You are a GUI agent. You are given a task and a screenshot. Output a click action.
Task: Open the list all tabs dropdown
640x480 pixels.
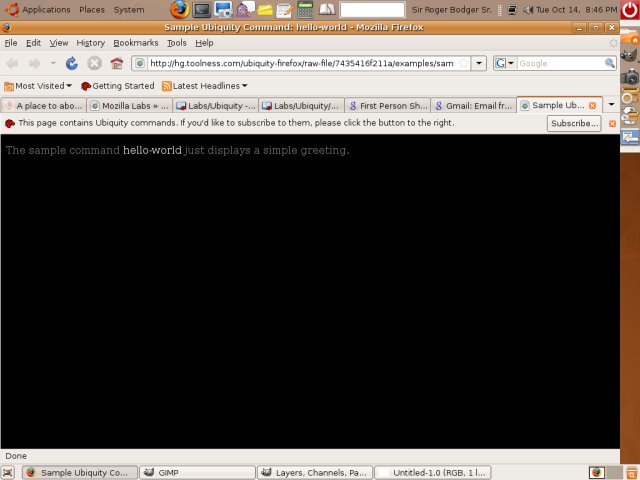pyautogui.click(x=611, y=105)
